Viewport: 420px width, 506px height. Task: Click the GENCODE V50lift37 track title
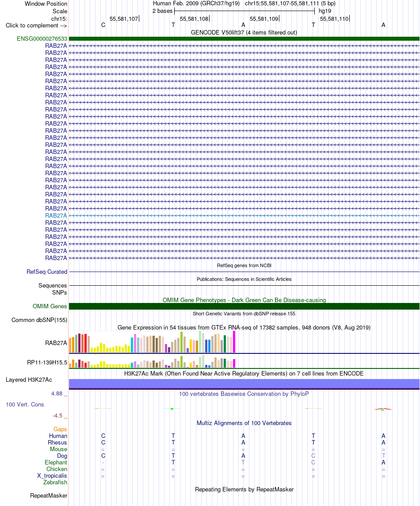click(244, 33)
